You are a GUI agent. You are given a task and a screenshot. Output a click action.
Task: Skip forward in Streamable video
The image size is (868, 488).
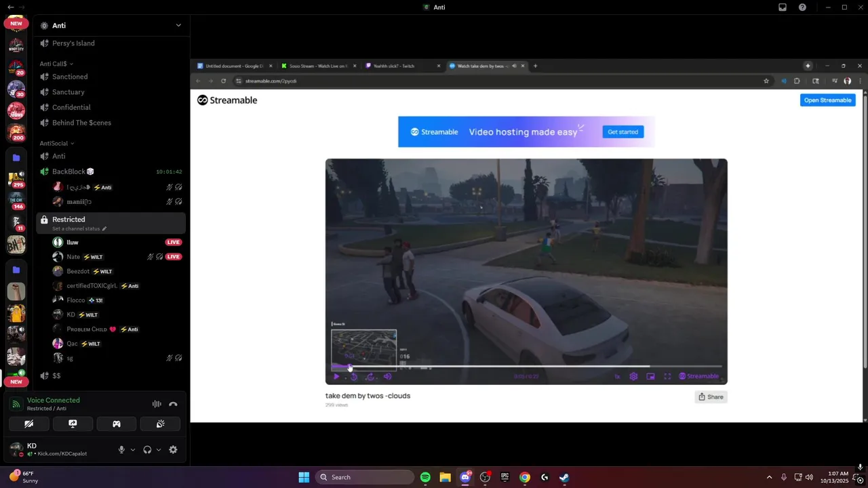[371, 376]
